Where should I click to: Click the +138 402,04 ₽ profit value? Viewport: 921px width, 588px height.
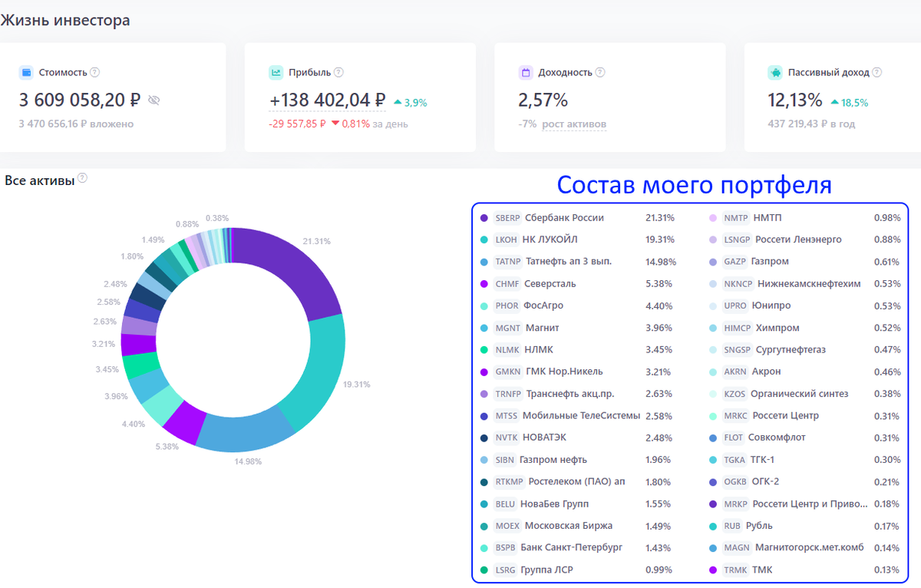327,100
